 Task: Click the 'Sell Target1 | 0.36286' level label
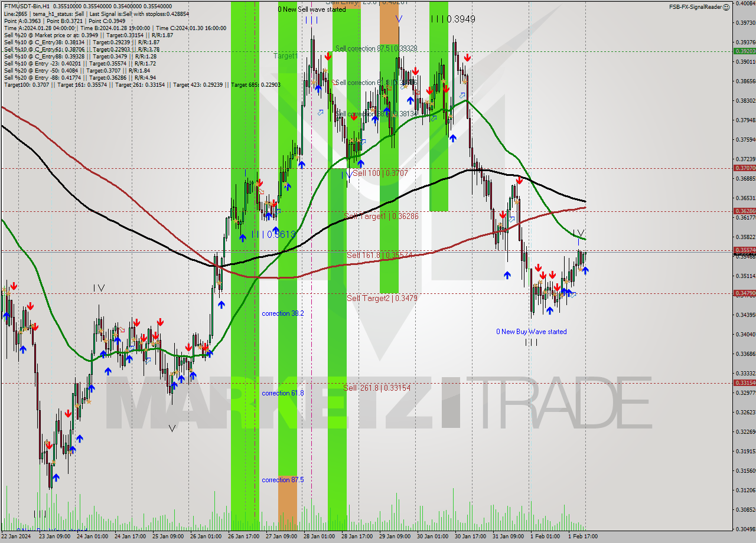coord(381,217)
